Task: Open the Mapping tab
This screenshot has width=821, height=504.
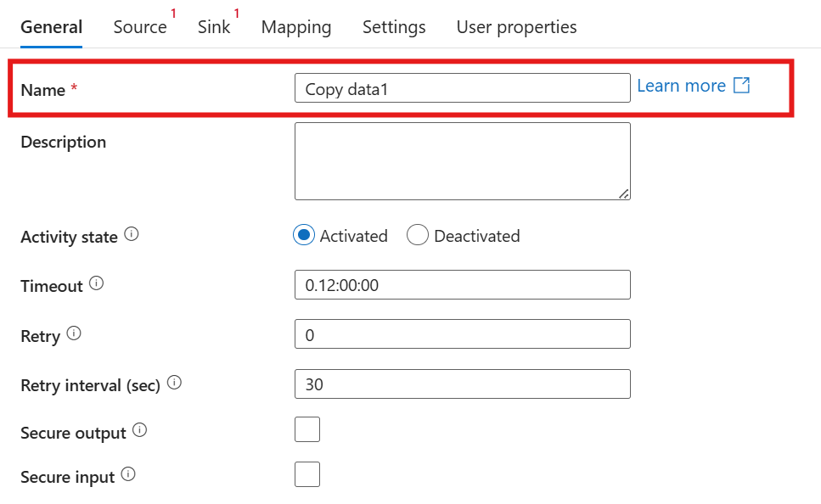Action: point(296,27)
